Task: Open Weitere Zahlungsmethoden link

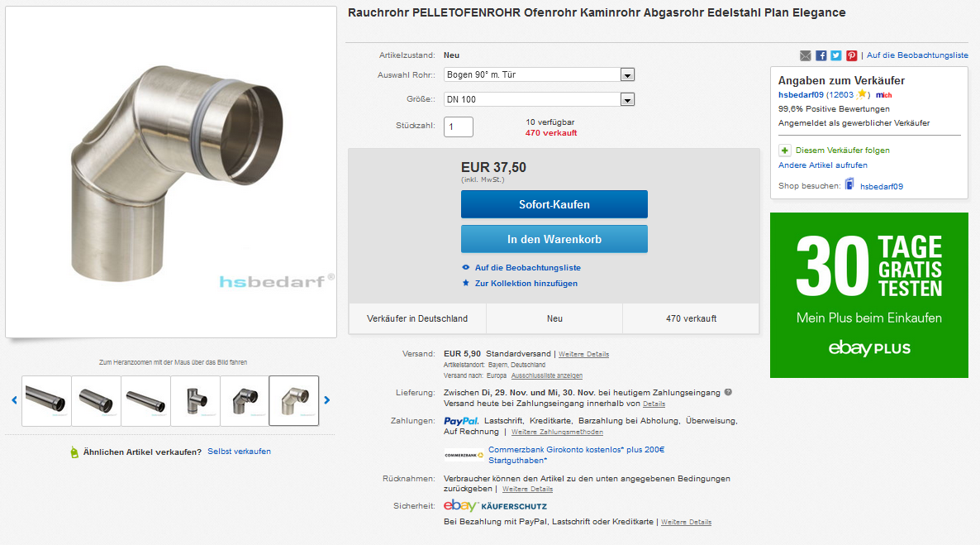Action: point(557,432)
